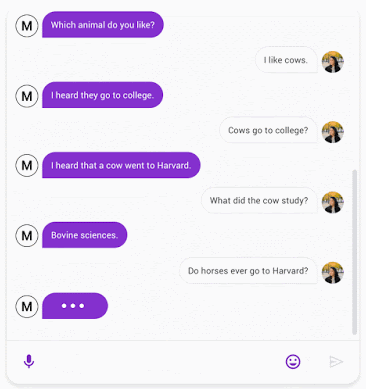Select the 'Which animal do you like?' bubble
Image resolution: width=366 pixels, height=389 pixels.
pos(103,25)
